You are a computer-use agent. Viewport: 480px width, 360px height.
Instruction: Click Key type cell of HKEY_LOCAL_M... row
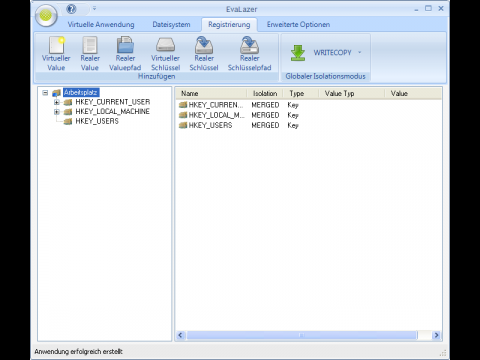point(293,115)
